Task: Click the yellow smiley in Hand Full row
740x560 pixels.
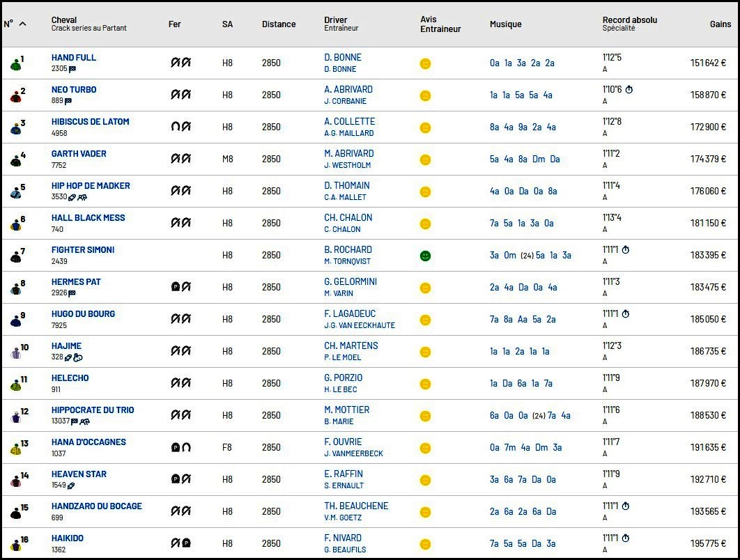Action: pos(425,63)
